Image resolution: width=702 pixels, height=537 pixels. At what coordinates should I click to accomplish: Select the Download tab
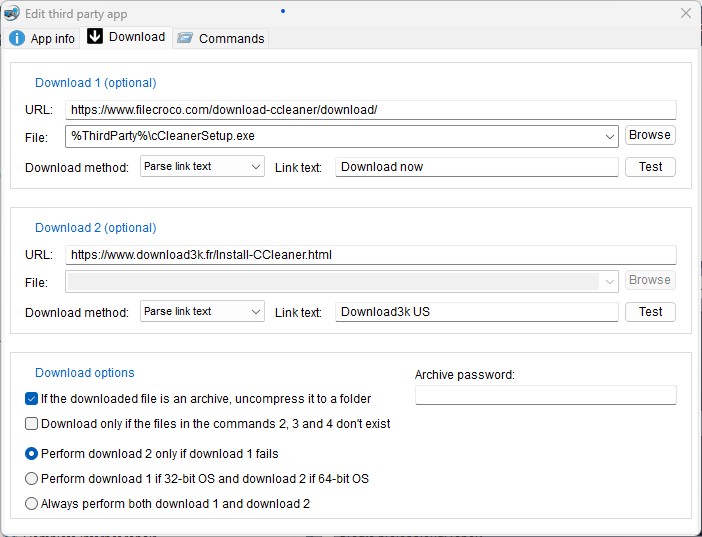(x=126, y=37)
